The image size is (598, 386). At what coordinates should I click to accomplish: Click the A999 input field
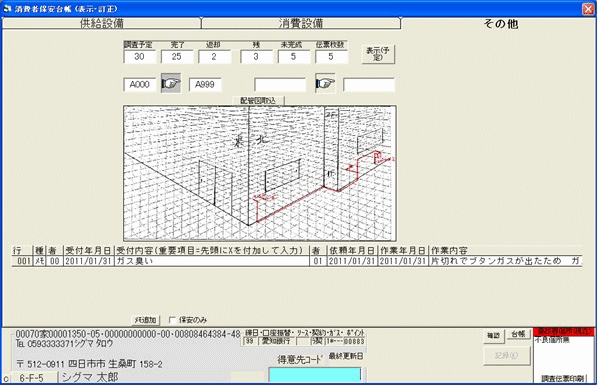click(x=205, y=84)
